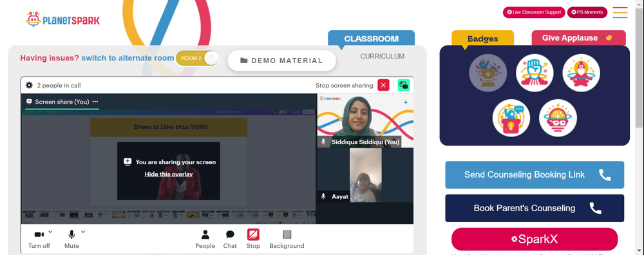Open the Chat panel
Viewport: 644px width, 255px height.
click(230, 240)
